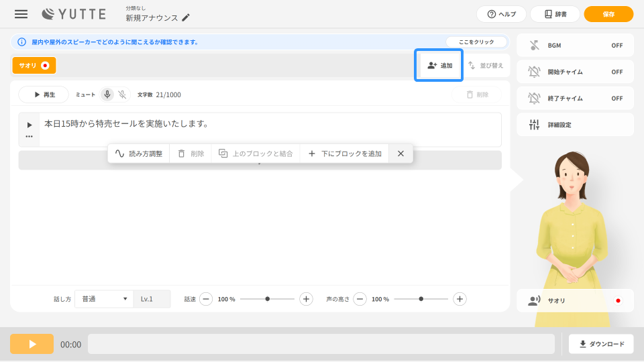Toggle BGM on or off
The width and height of the screenshot is (644, 362).
tap(575, 46)
